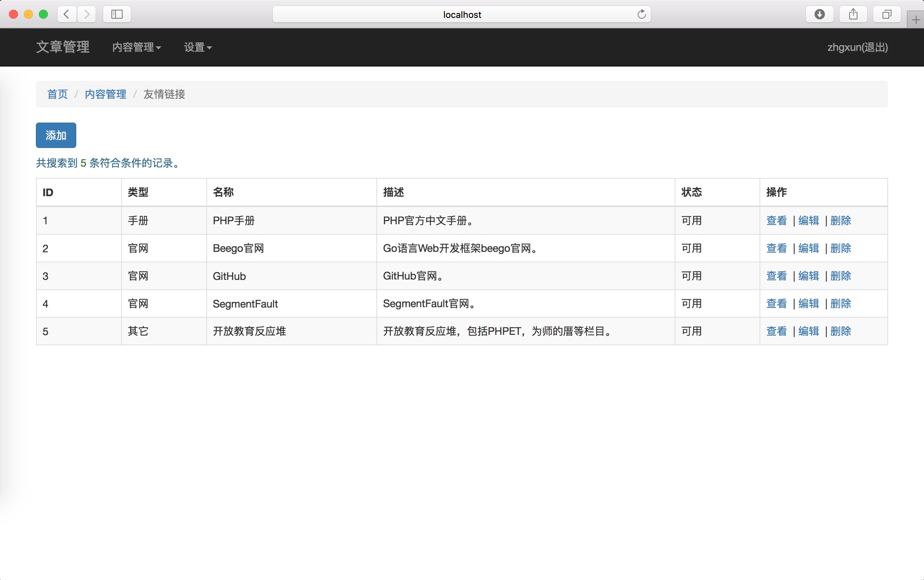Viewport: 924px width, 580px height.
Task: Open a new tab with plus icon
Action: [916, 20]
